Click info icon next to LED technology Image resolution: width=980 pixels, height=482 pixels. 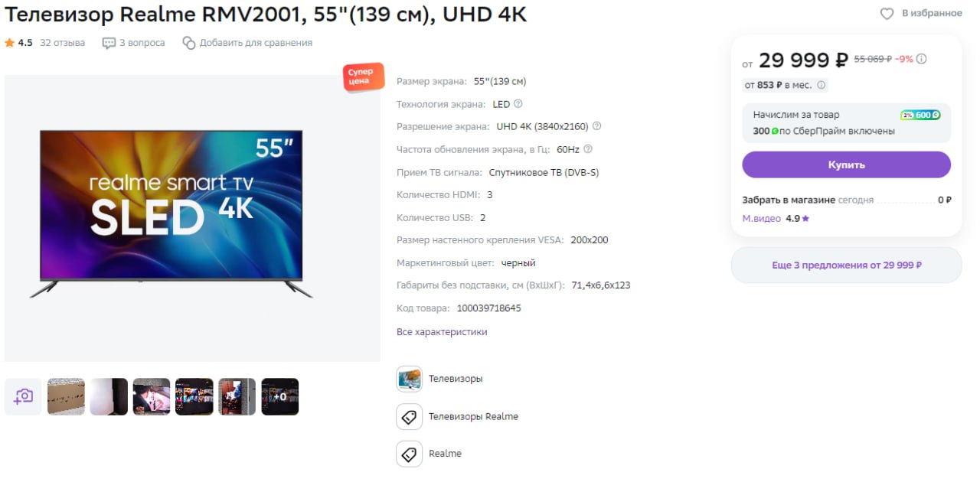(518, 104)
